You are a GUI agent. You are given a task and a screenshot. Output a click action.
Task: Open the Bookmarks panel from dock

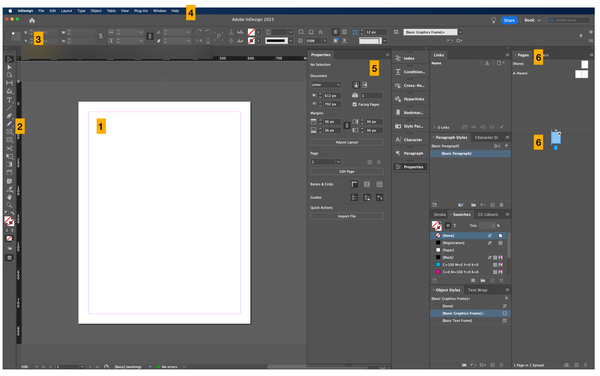pos(410,112)
